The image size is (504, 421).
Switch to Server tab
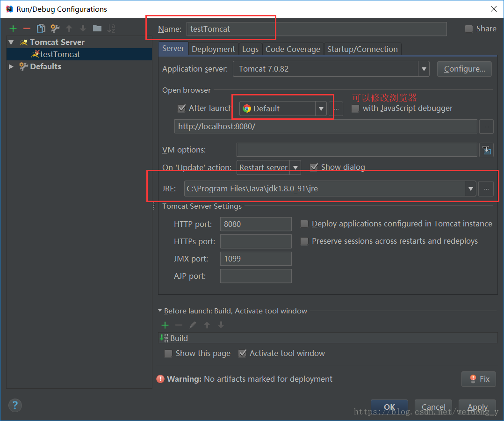[x=173, y=49]
